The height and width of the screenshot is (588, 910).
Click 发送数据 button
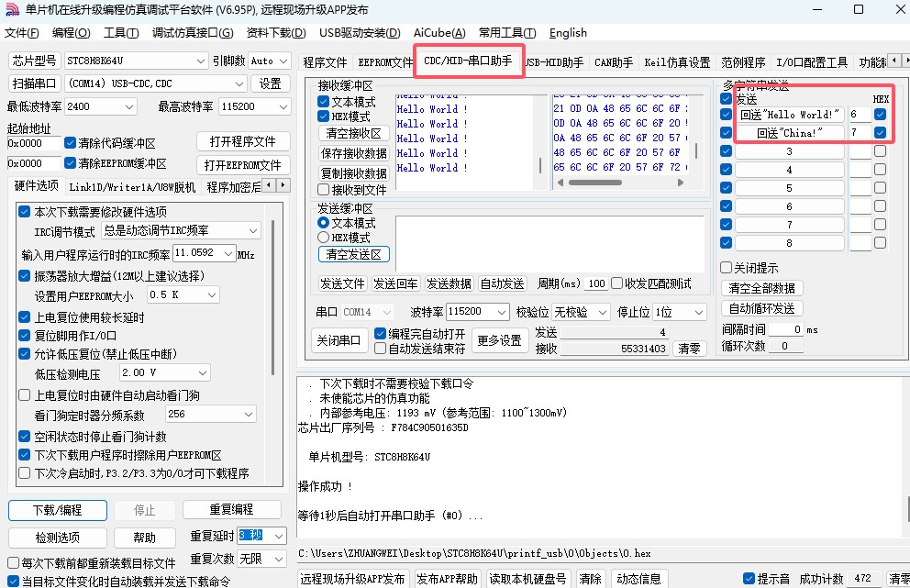point(449,283)
